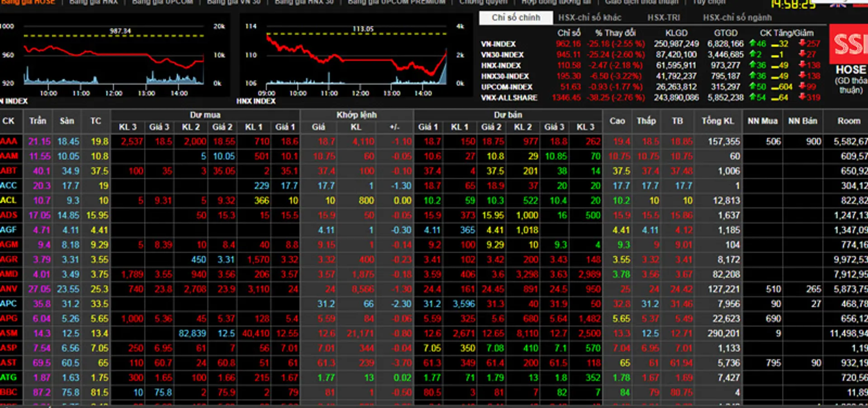This screenshot has height=408, width=868.
Task: Select the HNX-INDEX index row
Action: coord(651,66)
